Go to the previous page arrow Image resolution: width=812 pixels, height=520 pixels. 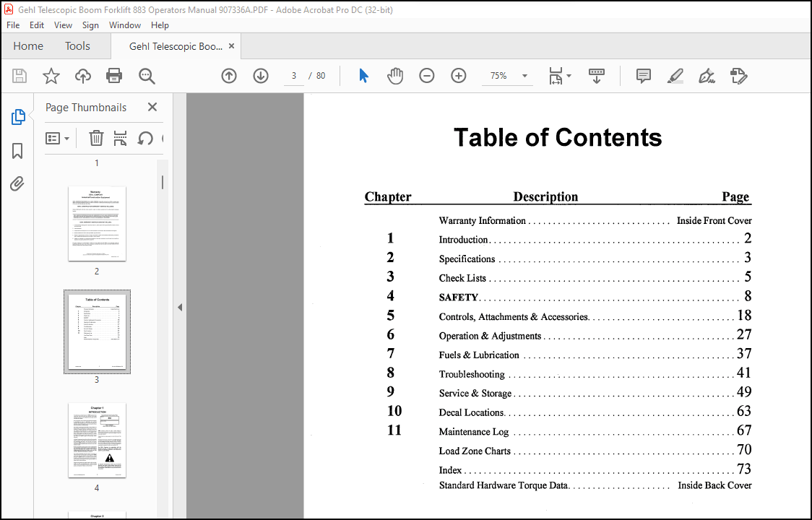pos(229,76)
